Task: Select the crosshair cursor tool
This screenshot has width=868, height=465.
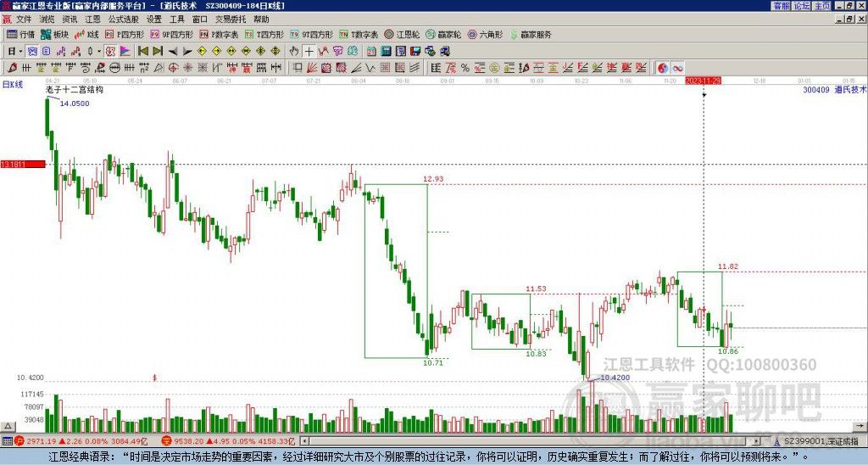Action: tap(309, 51)
